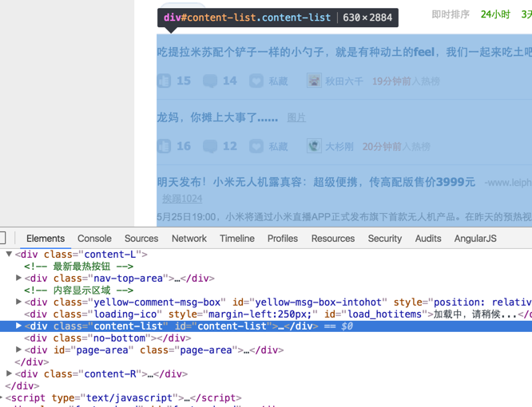Viewport: 532px width, 407px height.
Task: Expand the yellow-comment-msg-box div node
Action: pos(18,302)
